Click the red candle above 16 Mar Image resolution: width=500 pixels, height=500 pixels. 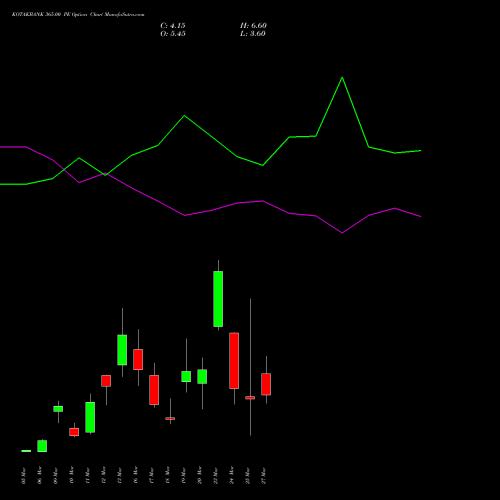[x=138, y=360]
